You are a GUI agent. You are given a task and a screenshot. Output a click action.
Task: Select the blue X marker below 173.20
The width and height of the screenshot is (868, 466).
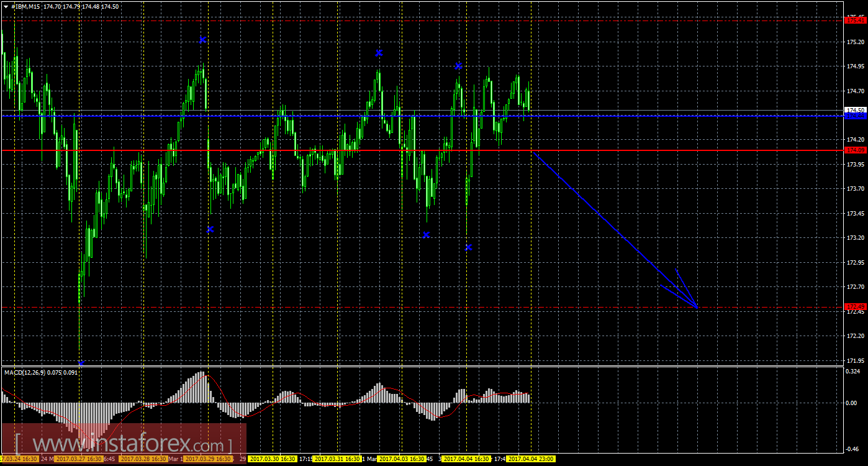coord(469,247)
